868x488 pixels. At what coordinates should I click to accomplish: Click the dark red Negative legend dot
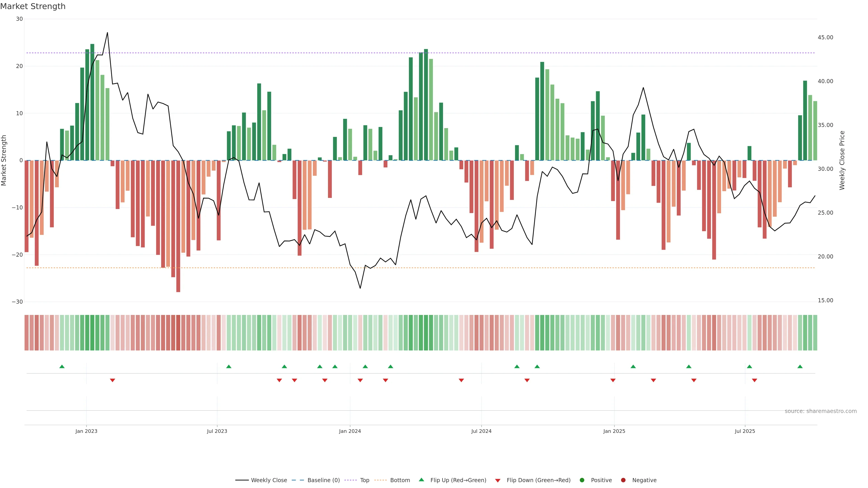(x=623, y=480)
